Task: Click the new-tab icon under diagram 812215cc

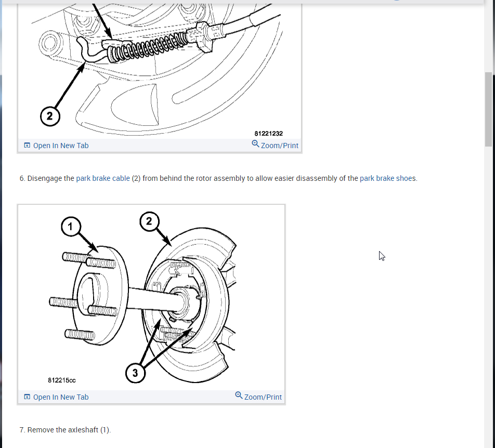Action: [27, 397]
